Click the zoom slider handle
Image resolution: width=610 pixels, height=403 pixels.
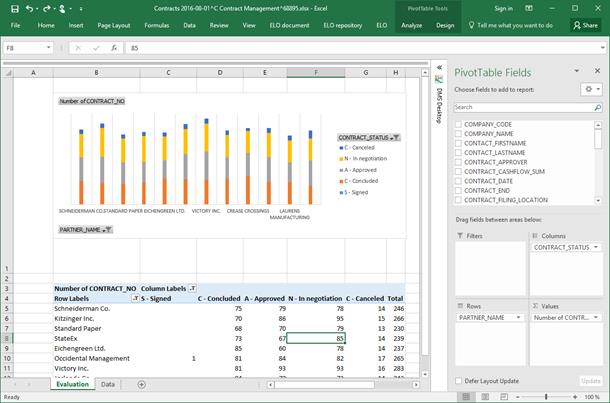546,397
